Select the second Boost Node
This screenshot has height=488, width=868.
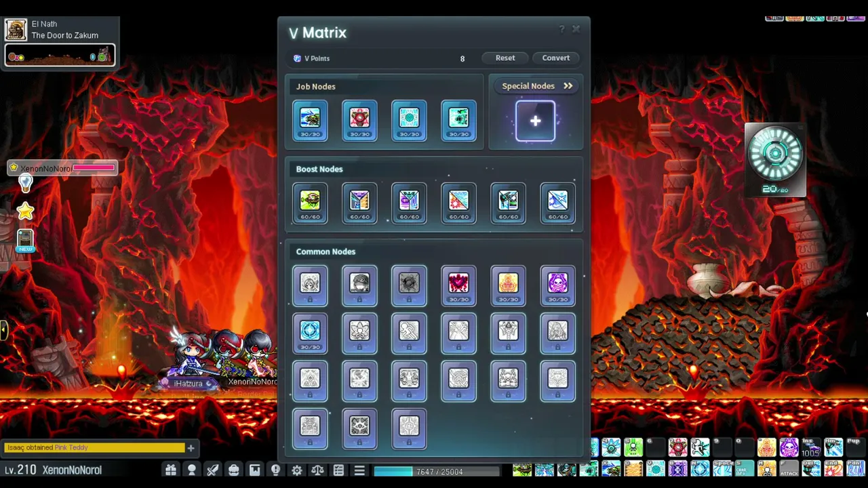(359, 203)
